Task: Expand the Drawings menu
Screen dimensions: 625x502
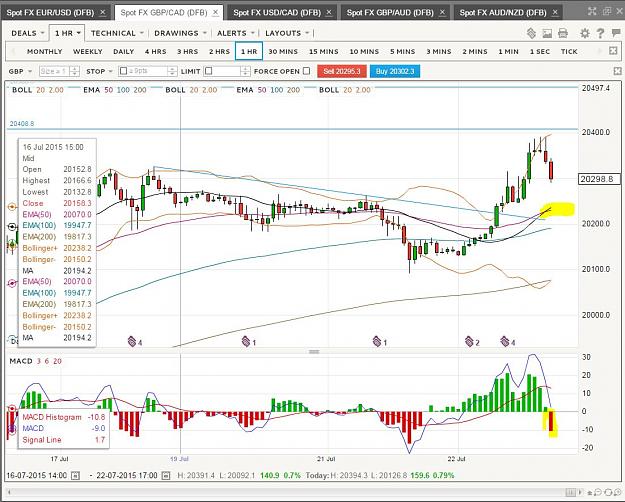Action: pyautogui.click(x=180, y=33)
